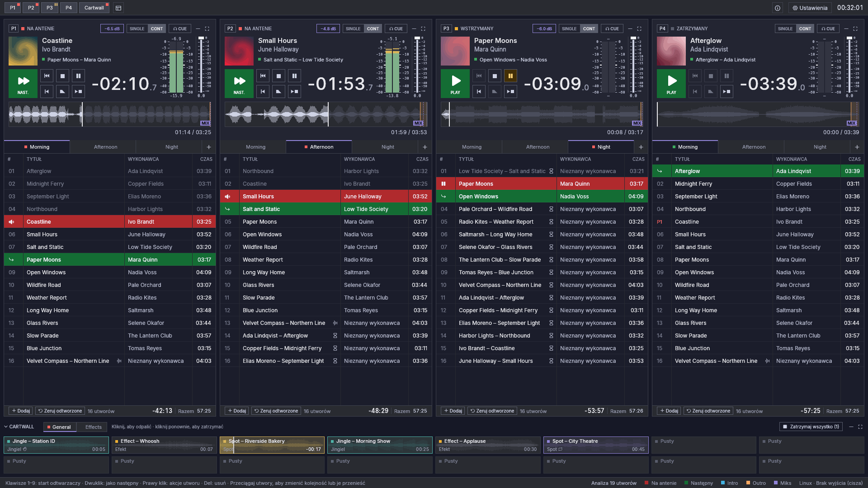Collapse the CARTWALL section chevron
868x488 pixels.
[x=6, y=427]
